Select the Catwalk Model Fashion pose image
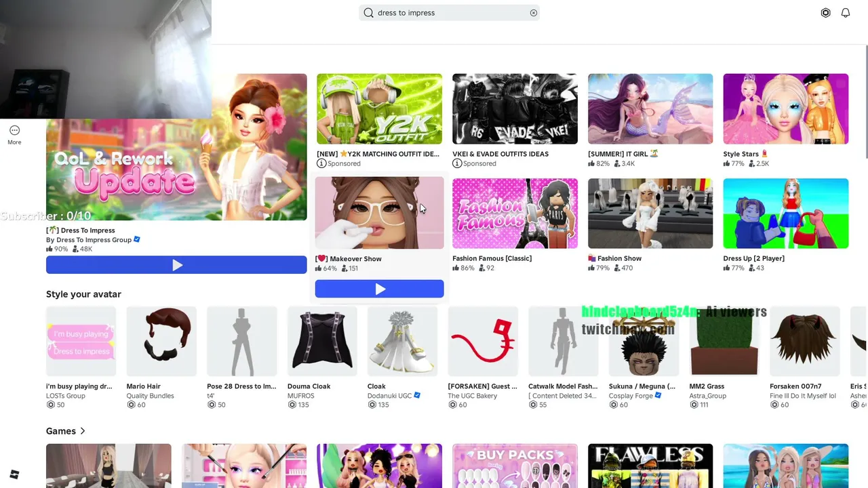The height and width of the screenshot is (488, 868). (x=564, y=342)
